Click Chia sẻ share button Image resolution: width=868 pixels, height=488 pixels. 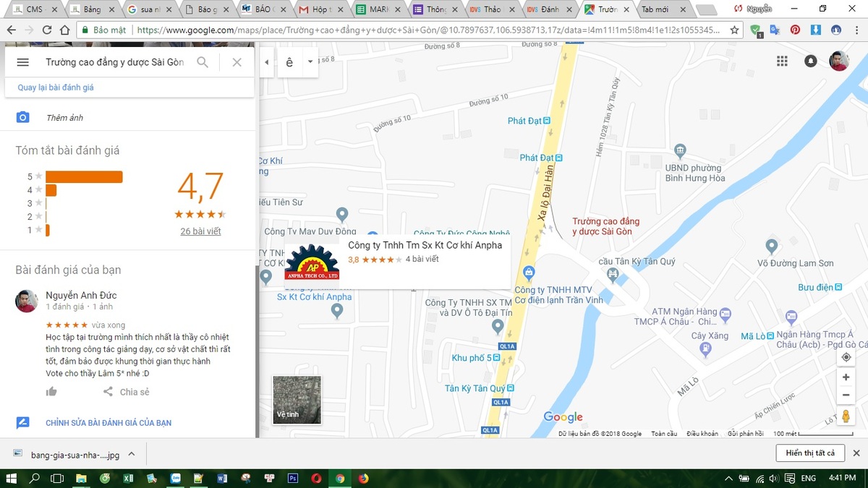[x=126, y=392]
